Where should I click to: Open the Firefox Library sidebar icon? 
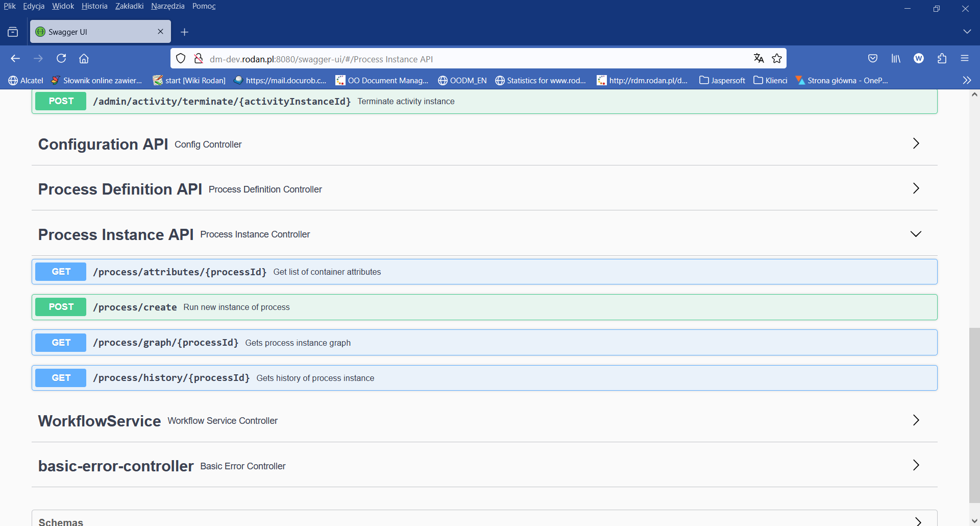coord(896,58)
